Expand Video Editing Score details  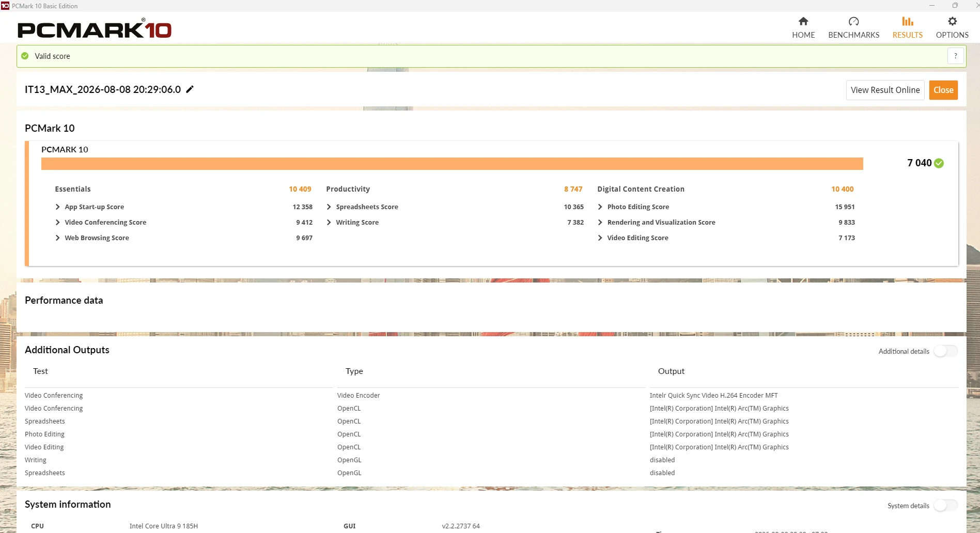[x=600, y=238]
